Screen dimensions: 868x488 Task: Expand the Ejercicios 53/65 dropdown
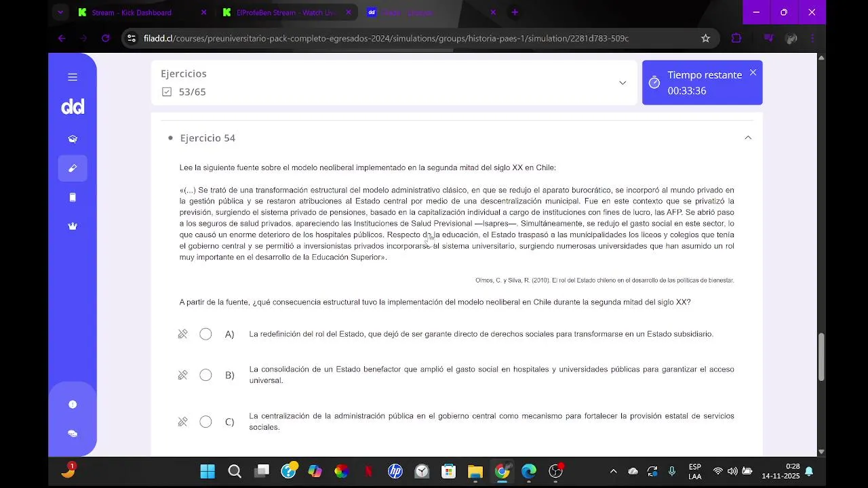pos(623,83)
